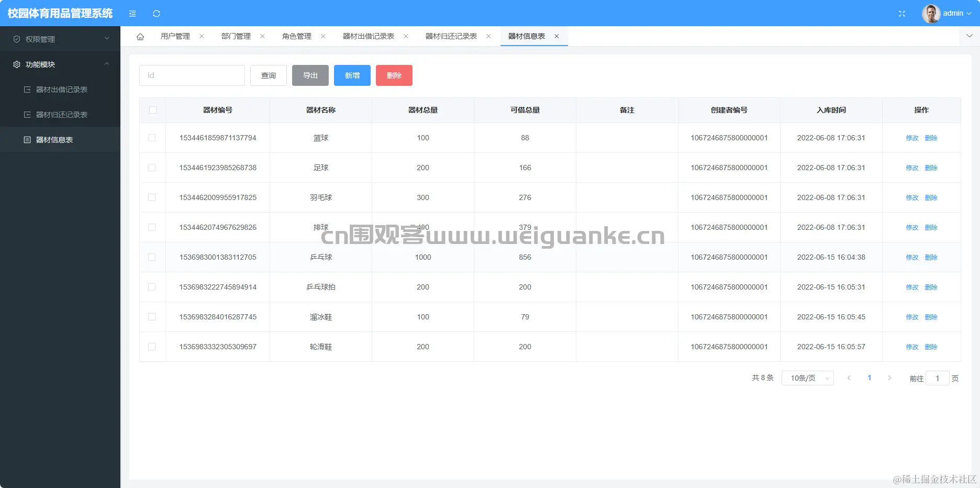Go to previous page arrow
This screenshot has height=488, width=980.
pyautogui.click(x=849, y=378)
